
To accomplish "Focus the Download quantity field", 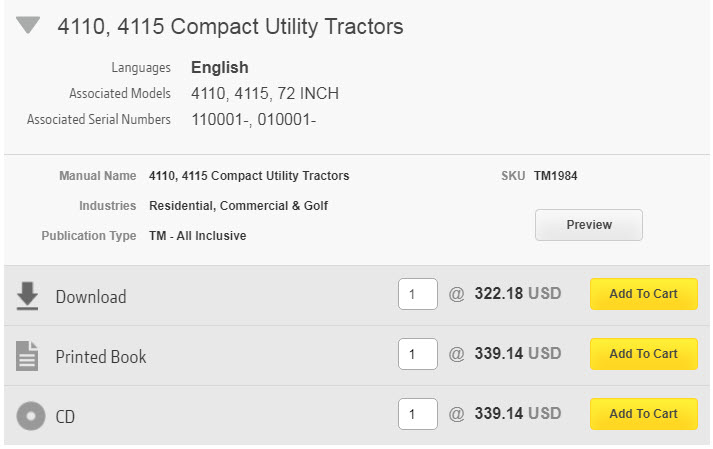I will [x=417, y=295].
